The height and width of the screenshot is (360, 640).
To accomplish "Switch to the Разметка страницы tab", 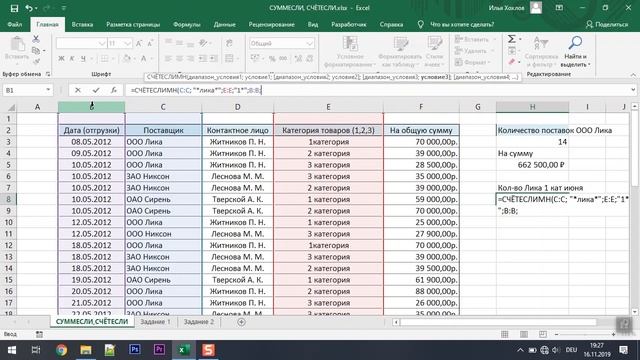I will click(x=133, y=24).
